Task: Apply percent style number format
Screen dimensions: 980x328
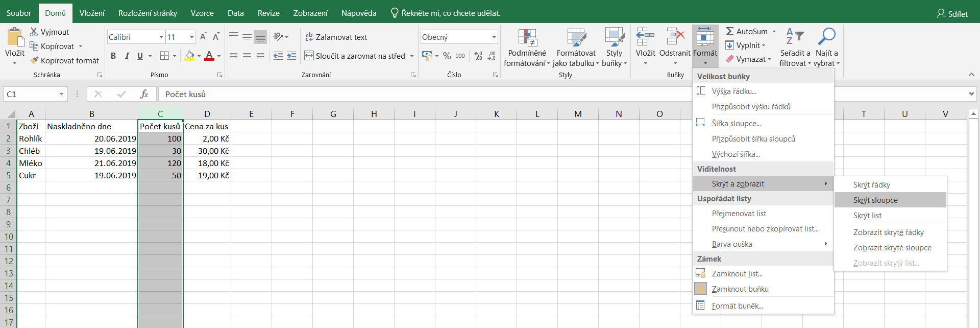Action: pos(447,56)
